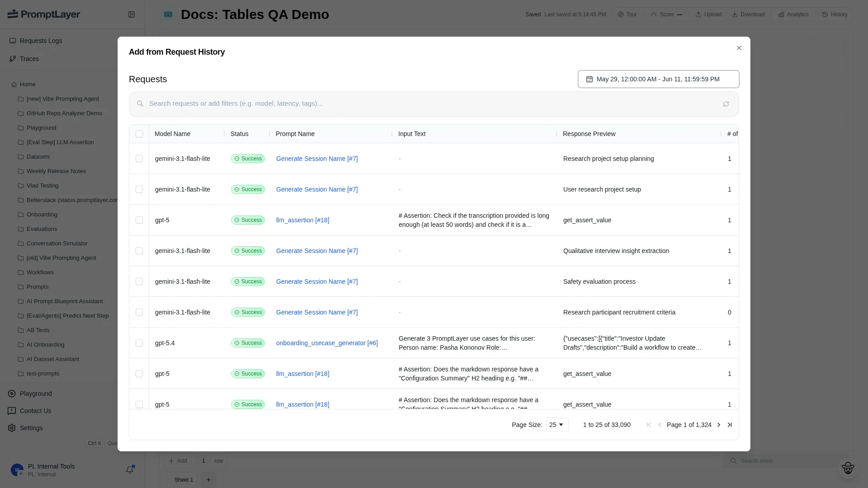
Task: Select the 'Research project setup planning' row checkbox
Action: point(139,159)
